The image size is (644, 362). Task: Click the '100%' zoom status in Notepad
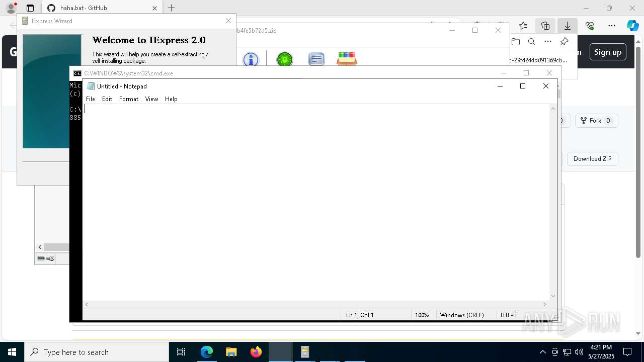(422, 315)
